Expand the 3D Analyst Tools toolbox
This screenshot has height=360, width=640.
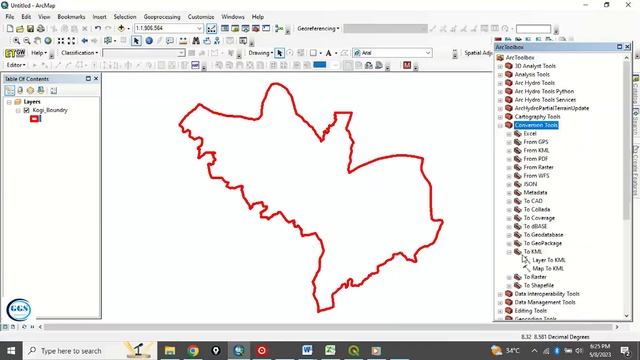click(x=500, y=66)
